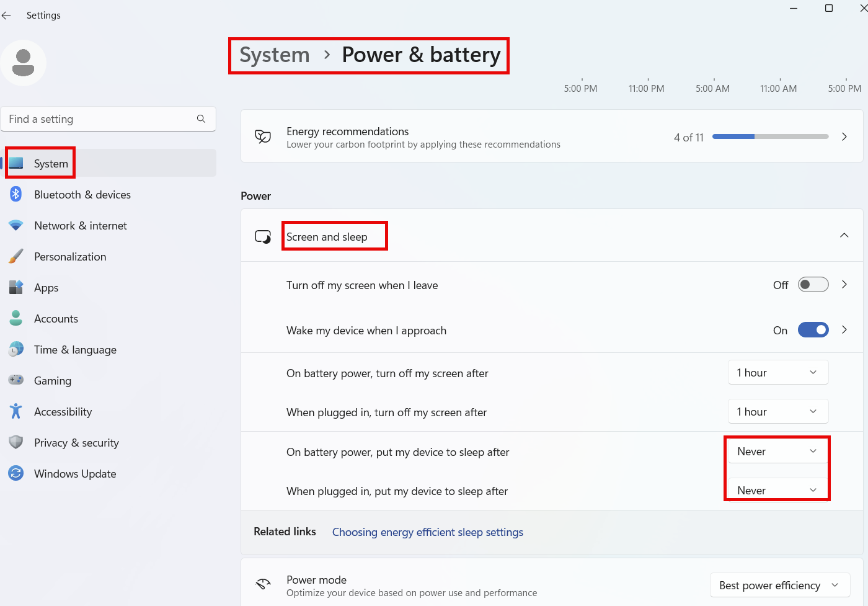Click System in the breadcrumb heading
The image size is (868, 606).
[275, 55]
